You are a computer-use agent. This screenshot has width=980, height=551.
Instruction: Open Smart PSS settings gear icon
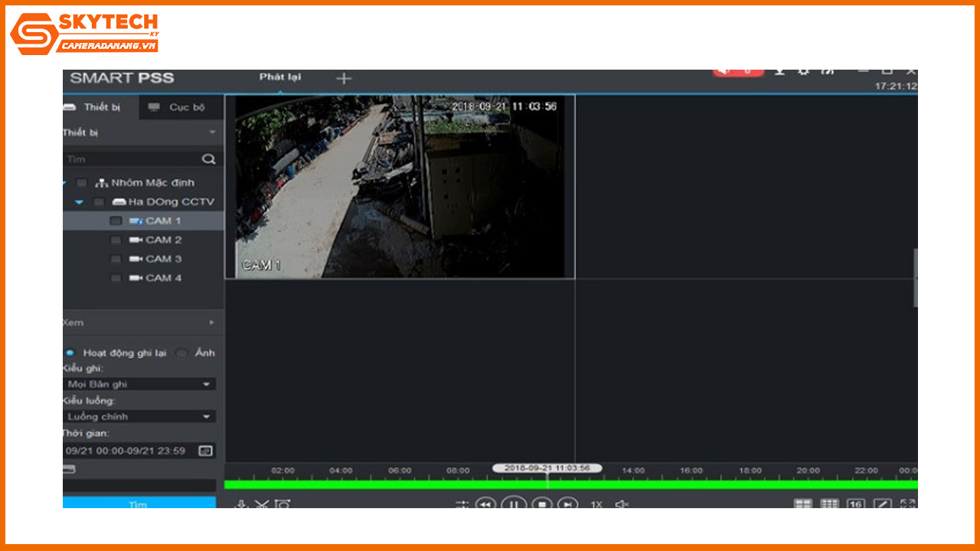click(x=802, y=70)
